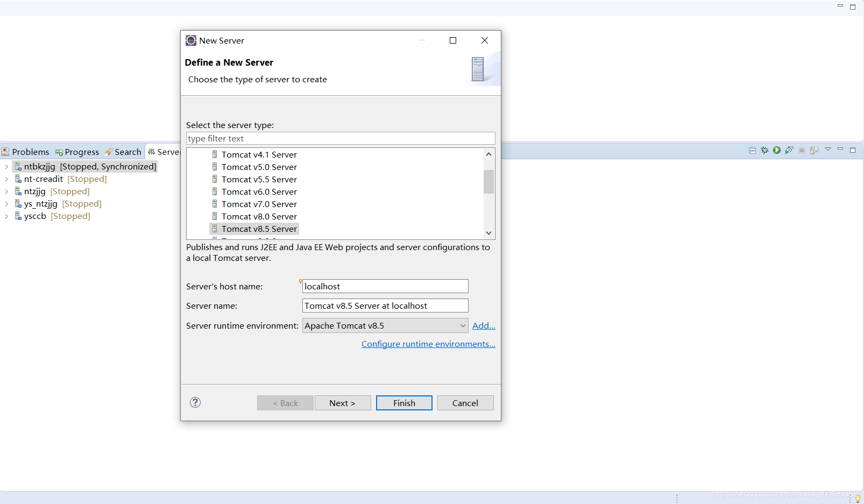Expand the nt-creadit server node
Viewport: 864px width, 504px height.
(6, 179)
